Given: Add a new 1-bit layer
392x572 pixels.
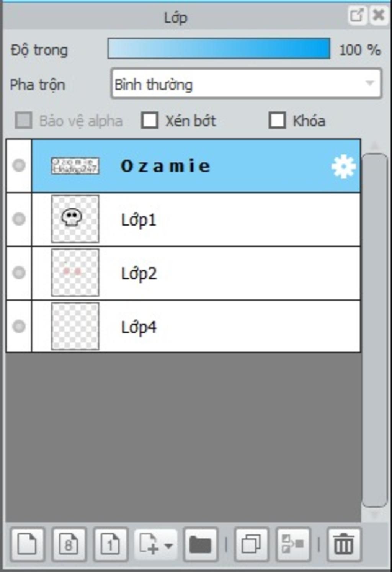Looking at the screenshot, I should click(x=111, y=544).
